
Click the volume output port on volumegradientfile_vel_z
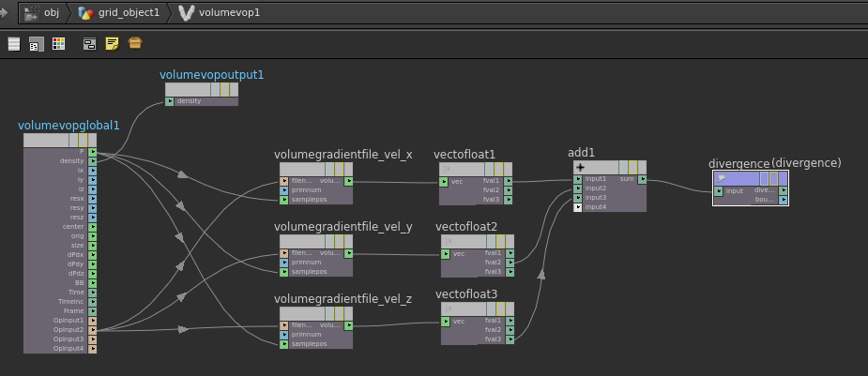pos(348,325)
